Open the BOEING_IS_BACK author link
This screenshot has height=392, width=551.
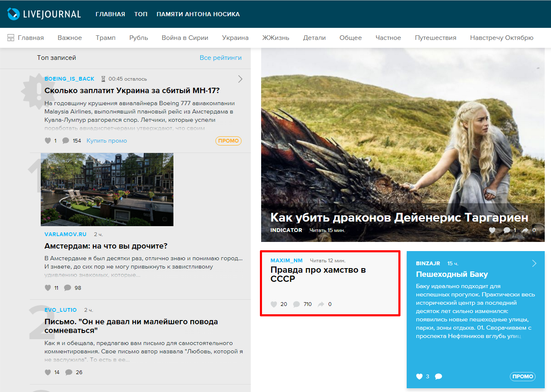point(69,79)
